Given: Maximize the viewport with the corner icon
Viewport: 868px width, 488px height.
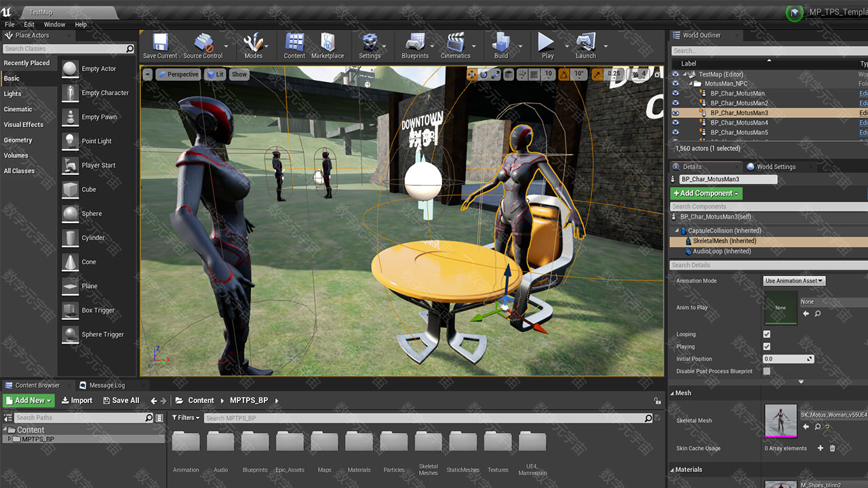Looking at the screenshot, I should tap(657, 75).
